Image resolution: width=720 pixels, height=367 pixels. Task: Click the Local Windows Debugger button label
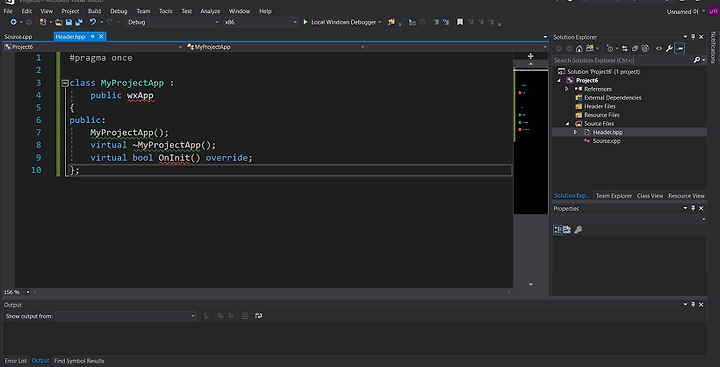(343, 22)
